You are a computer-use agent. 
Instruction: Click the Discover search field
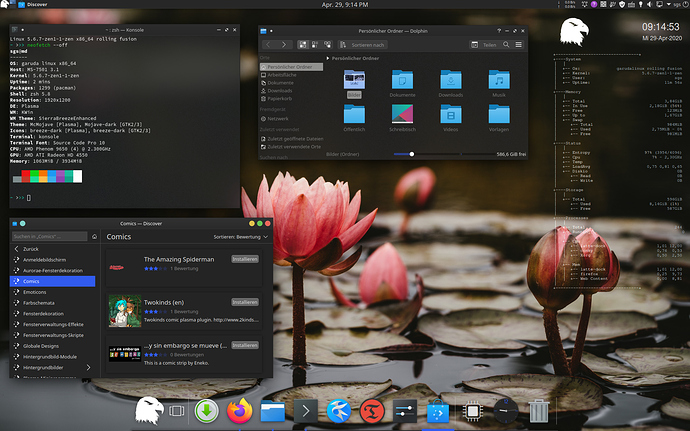tap(49, 236)
